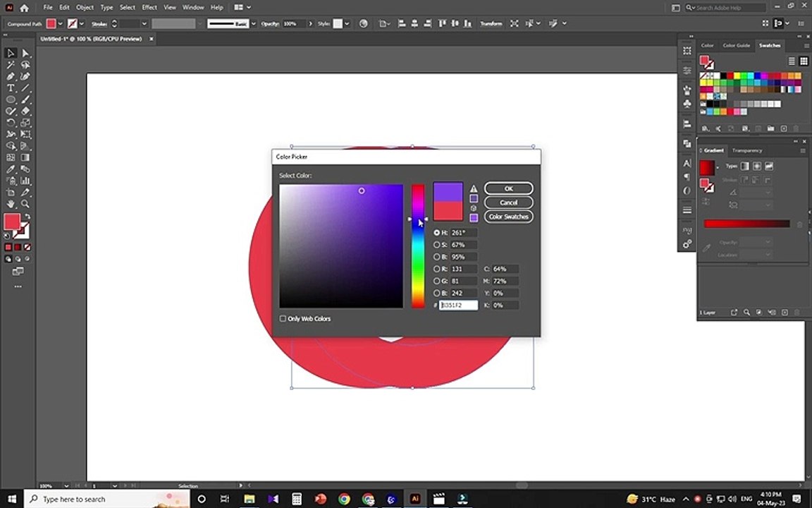Open the File menu
812x508 pixels.
[48, 8]
